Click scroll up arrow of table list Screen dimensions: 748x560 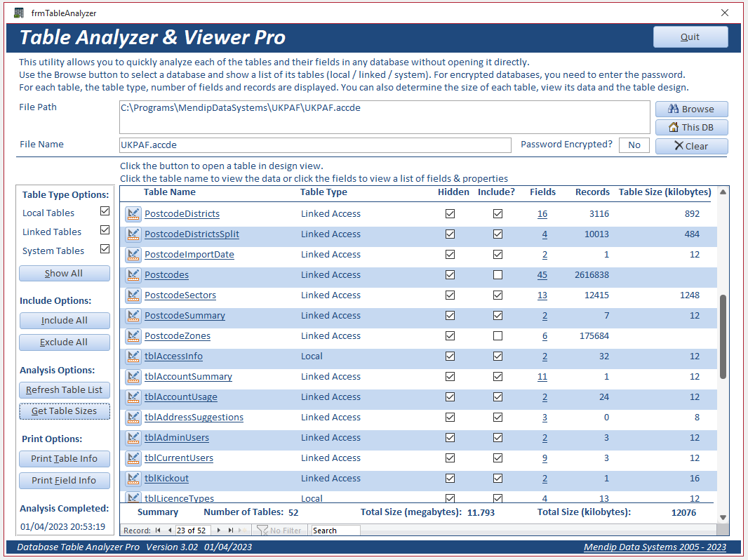tap(723, 192)
